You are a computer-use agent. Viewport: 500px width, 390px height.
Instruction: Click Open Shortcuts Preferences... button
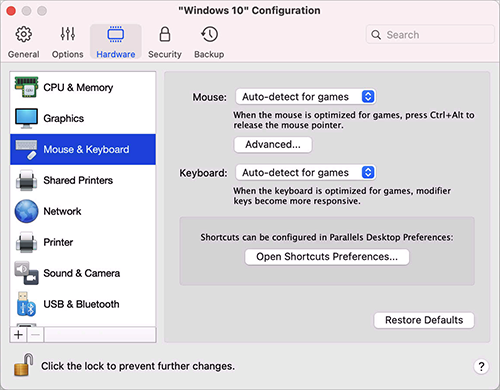point(327,257)
